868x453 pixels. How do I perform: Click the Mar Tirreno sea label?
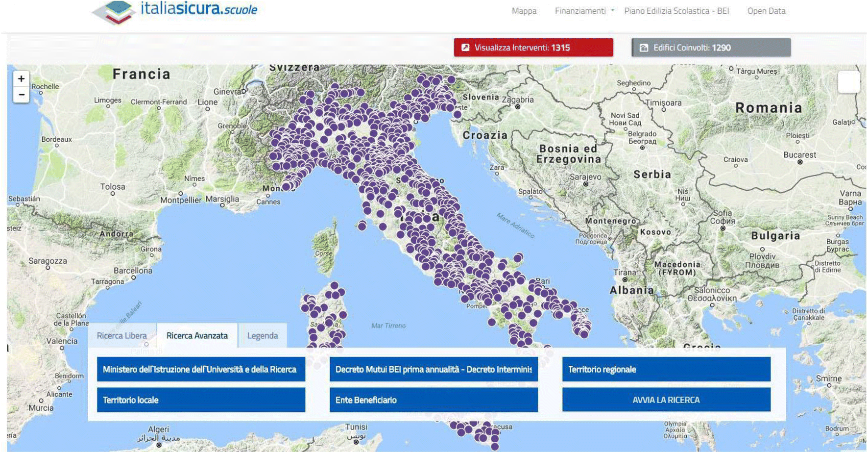click(x=388, y=326)
